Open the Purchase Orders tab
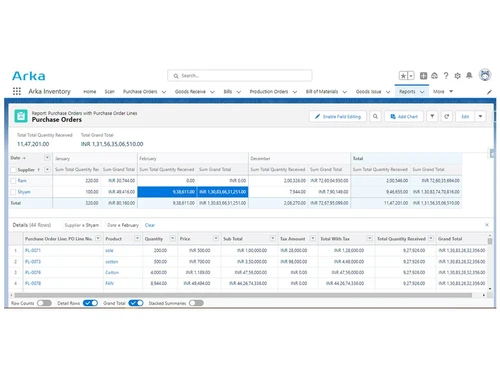 (140, 92)
